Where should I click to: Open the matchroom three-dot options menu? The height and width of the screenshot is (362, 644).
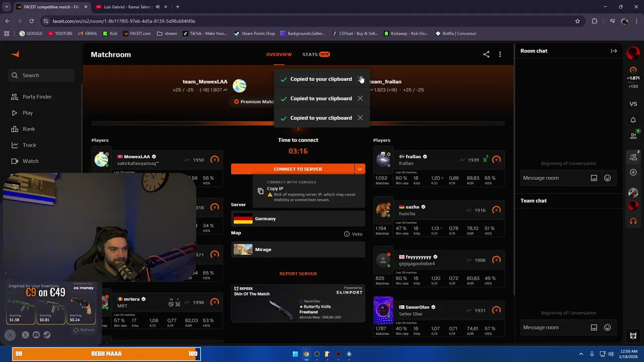500,54
